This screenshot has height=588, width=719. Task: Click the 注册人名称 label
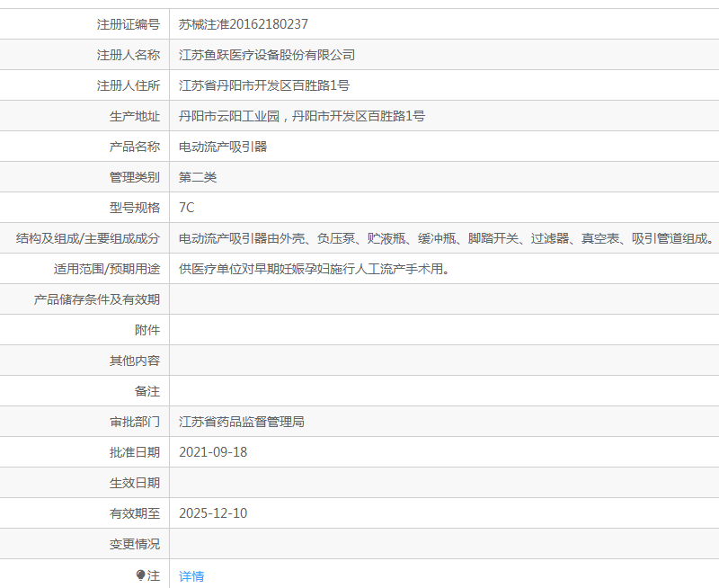(x=129, y=55)
